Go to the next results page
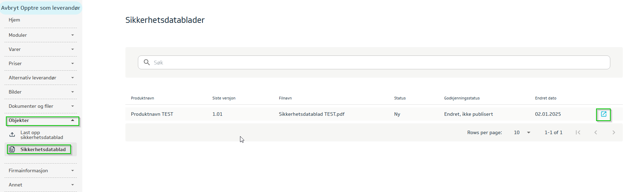 coord(613,132)
